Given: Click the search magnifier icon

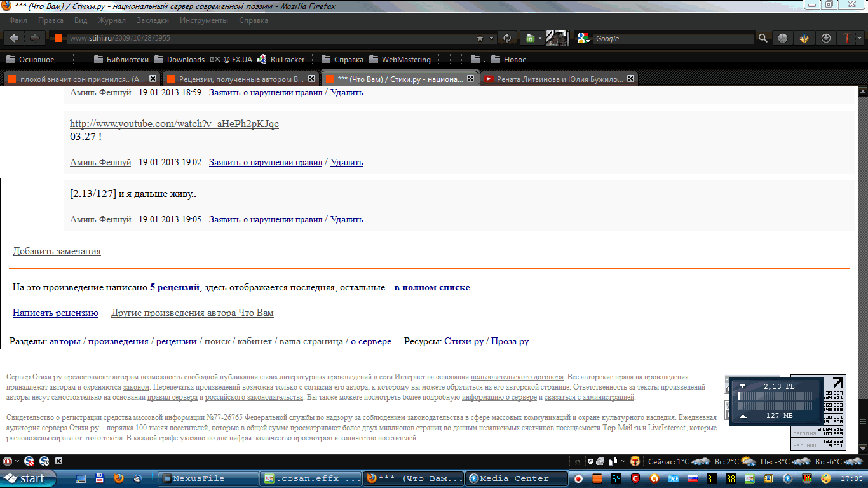Looking at the screenshot, I should click(763, 38).
